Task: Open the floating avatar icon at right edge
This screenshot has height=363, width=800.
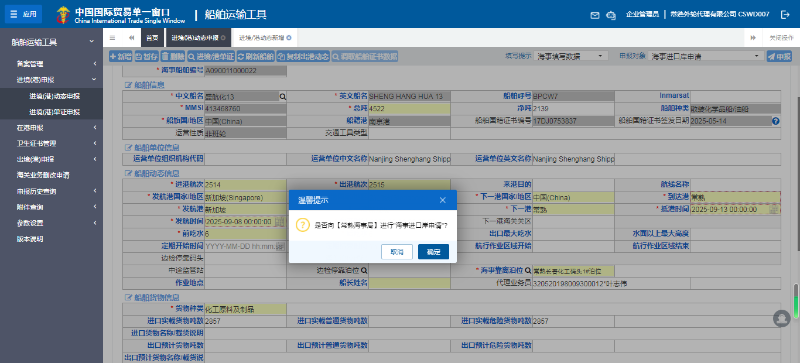Action: click(781, 318)
